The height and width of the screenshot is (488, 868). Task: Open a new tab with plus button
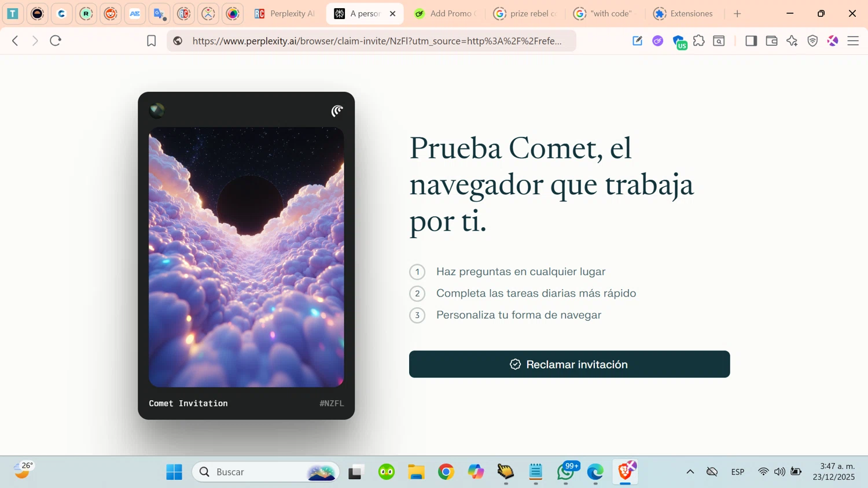[737, 14]
